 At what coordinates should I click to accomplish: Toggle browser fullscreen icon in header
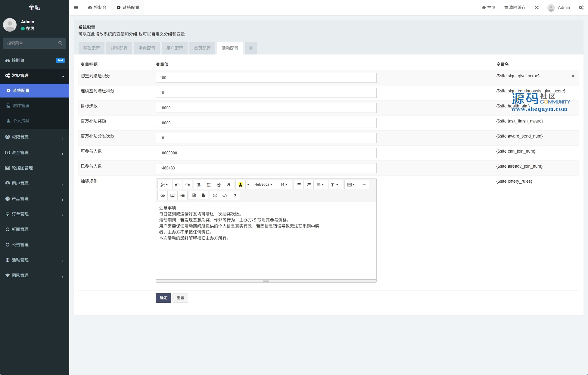click(x=537, y=8)
